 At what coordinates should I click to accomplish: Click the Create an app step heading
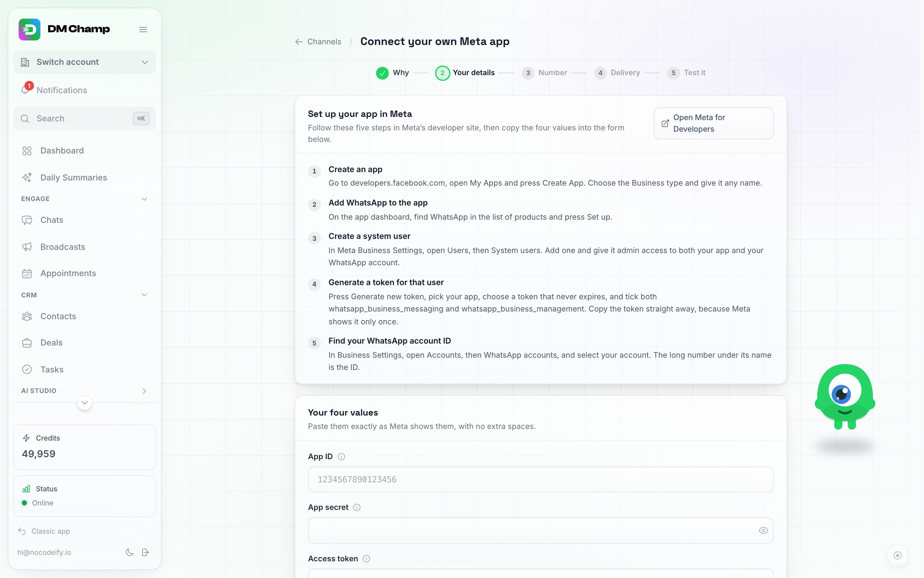[x=355, y=169]
